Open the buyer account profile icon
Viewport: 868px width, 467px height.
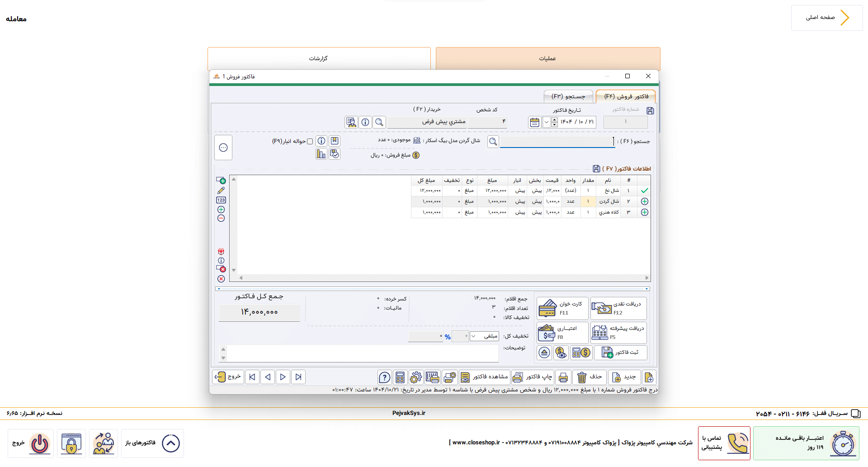(x=351, y=122)
